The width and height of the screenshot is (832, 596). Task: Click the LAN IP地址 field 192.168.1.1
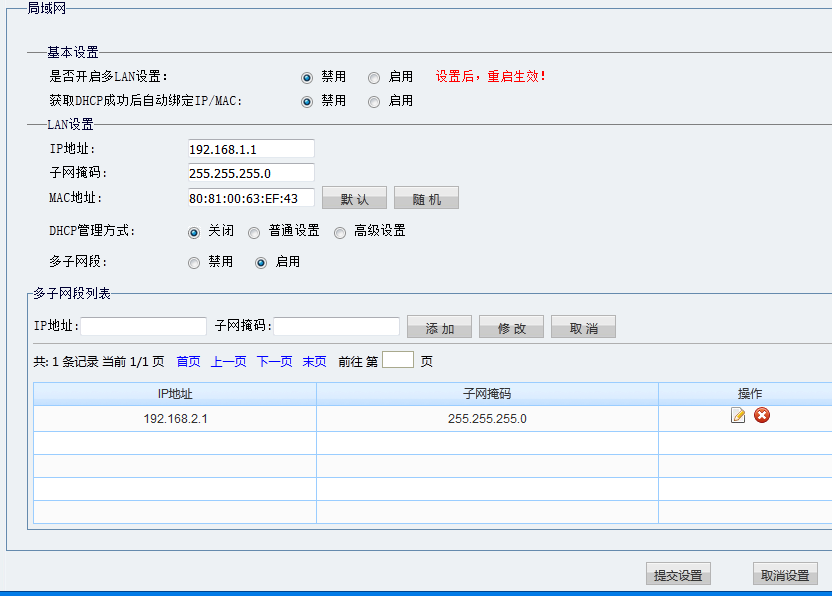click(251, 149)
